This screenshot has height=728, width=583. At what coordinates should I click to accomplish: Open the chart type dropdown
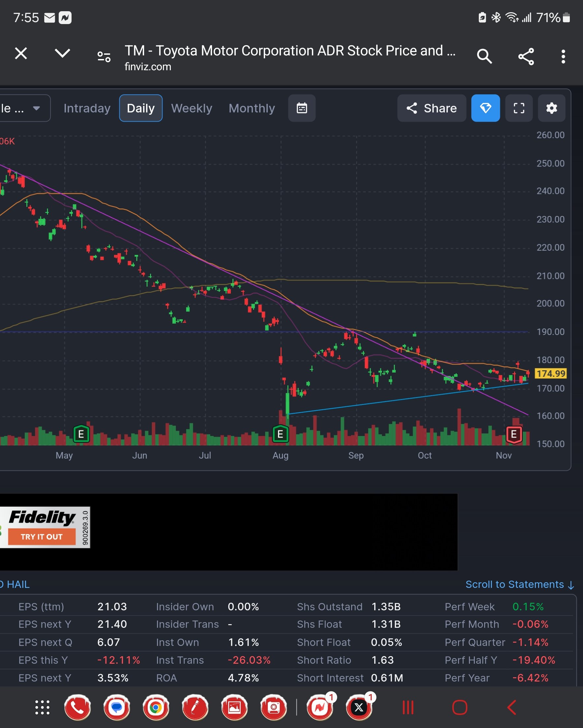pos(25,108)
